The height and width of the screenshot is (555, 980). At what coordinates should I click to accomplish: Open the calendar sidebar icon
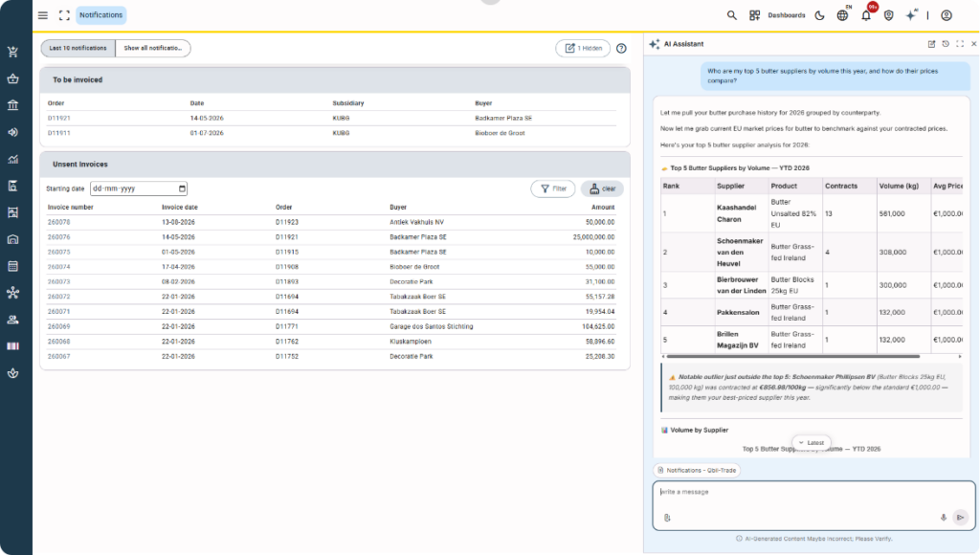(x=12, y=266)
